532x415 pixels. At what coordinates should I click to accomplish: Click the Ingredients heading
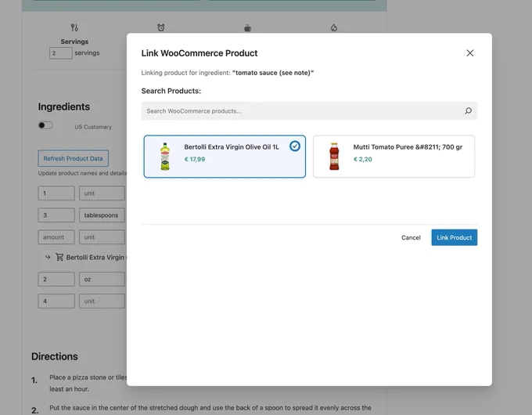pyautogui.click(x=64, y=106)
